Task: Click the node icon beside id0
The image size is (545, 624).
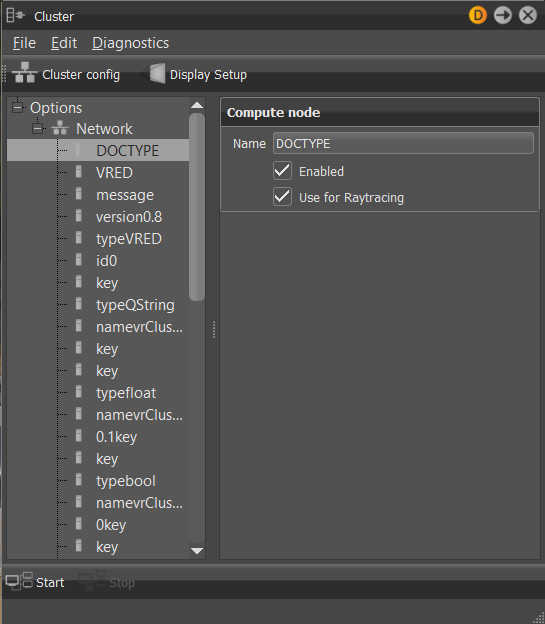Action: coord(79,260)
